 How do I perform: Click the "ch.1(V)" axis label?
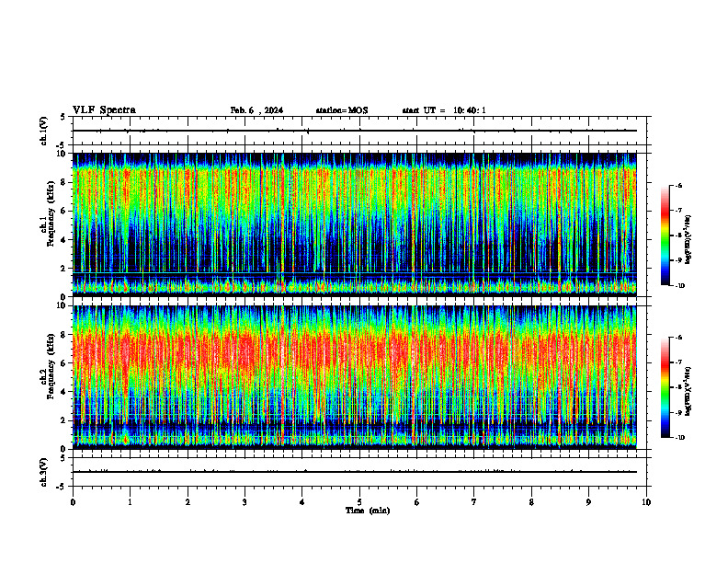[43, 131]
